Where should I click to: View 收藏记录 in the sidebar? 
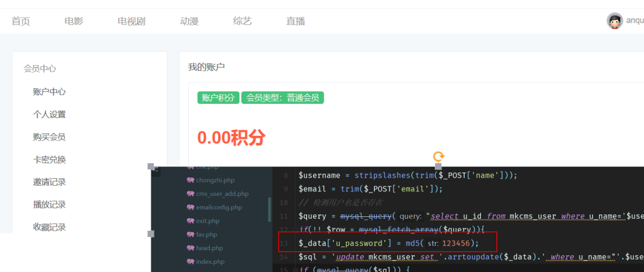click(x=49, y=227)
